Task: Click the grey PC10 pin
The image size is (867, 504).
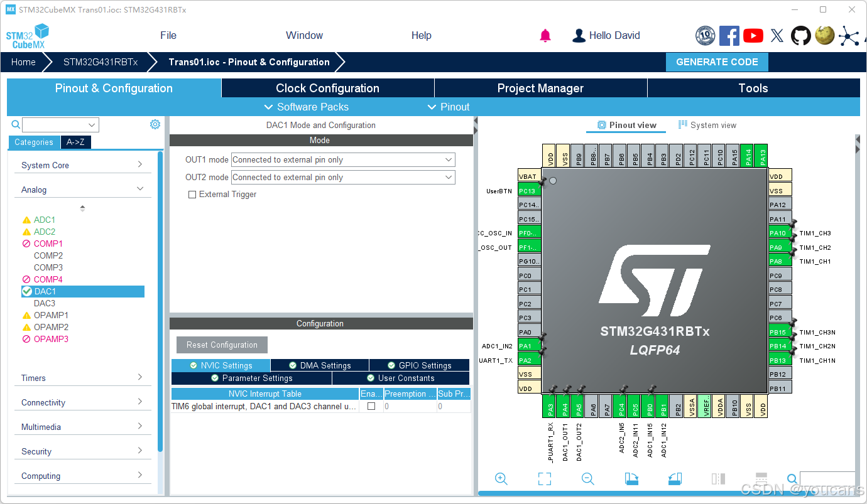Action: (x=720, y=155)
